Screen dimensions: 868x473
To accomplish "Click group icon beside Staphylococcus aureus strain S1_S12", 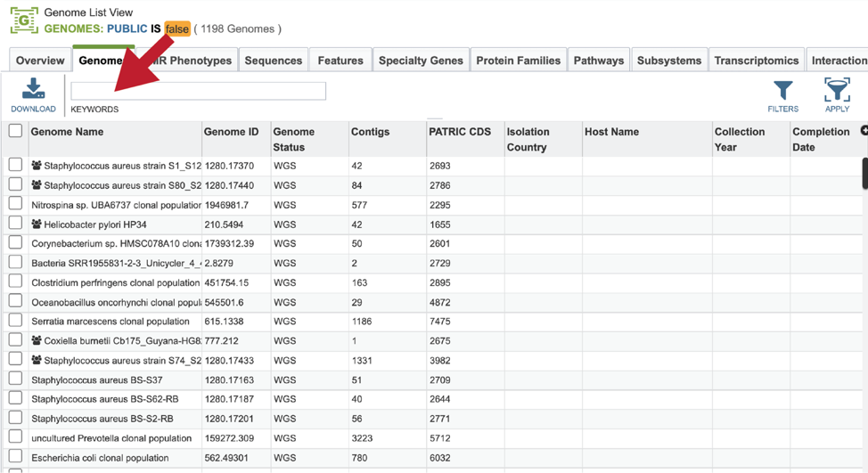I will (x=37, y=165).
